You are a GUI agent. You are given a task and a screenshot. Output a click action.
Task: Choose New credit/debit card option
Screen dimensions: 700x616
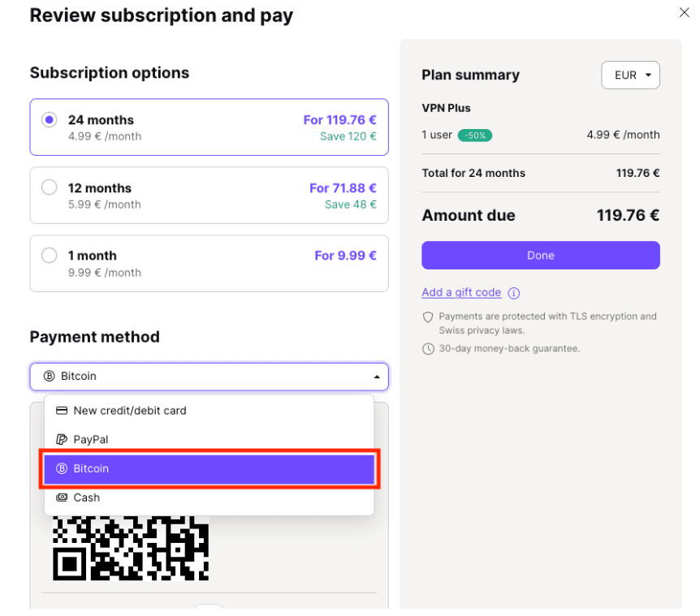coord(209,411)
